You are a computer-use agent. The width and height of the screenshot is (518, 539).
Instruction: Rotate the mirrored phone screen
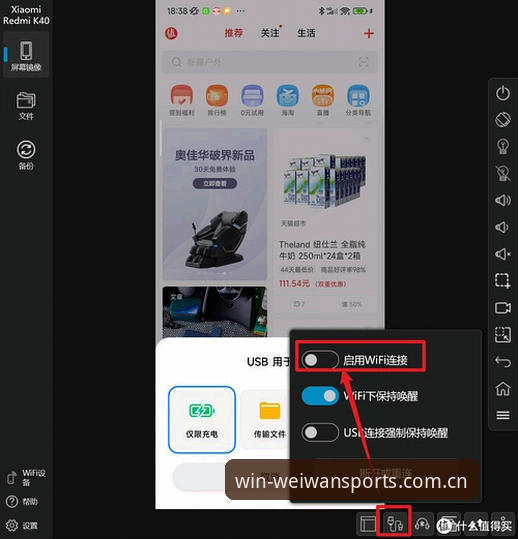tap(503, 120)
